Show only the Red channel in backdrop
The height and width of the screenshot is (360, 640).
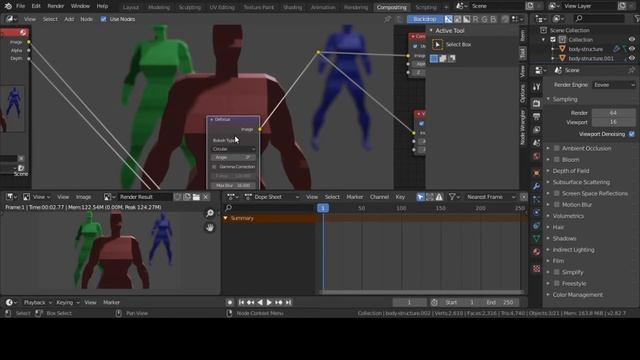coord(476,19)
